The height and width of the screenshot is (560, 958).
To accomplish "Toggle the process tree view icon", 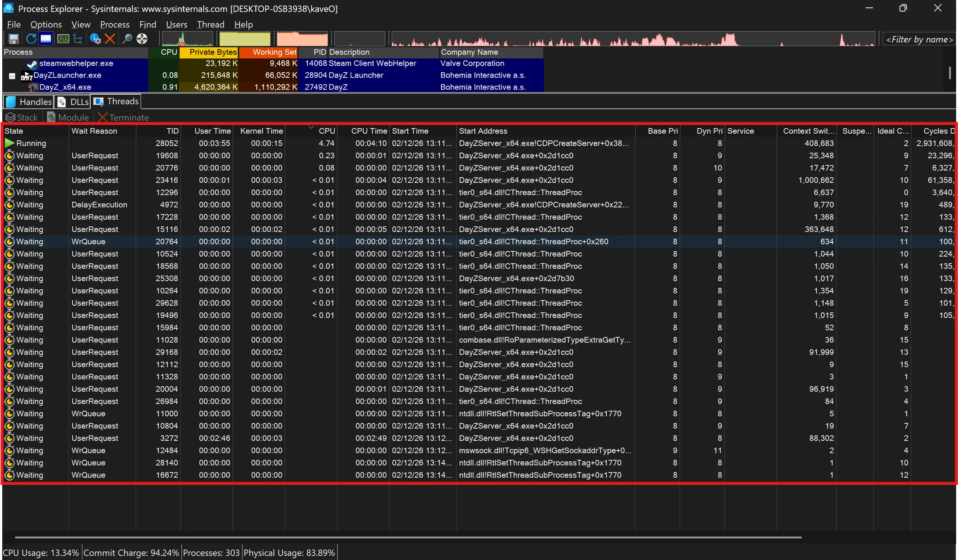I will [x=78, y=39].
